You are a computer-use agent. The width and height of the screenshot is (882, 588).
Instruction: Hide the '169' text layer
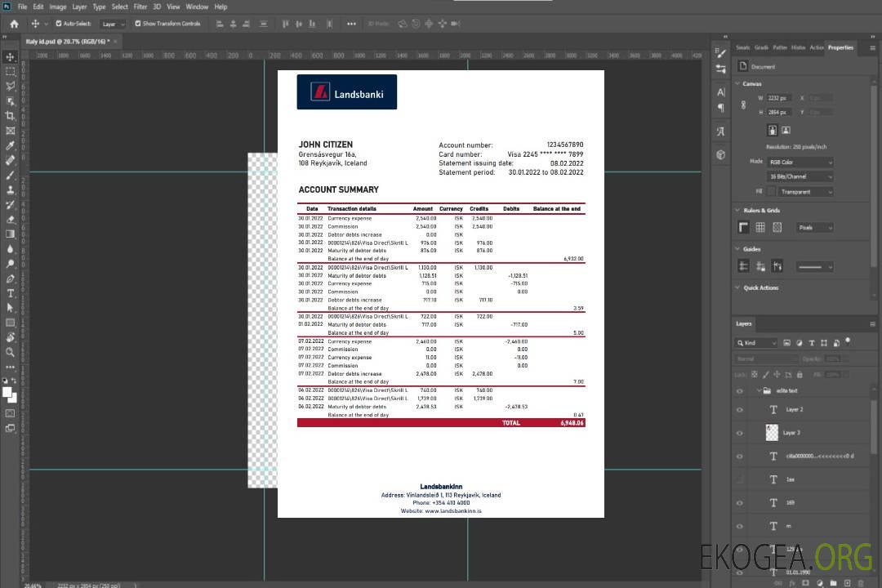[740, 503]
